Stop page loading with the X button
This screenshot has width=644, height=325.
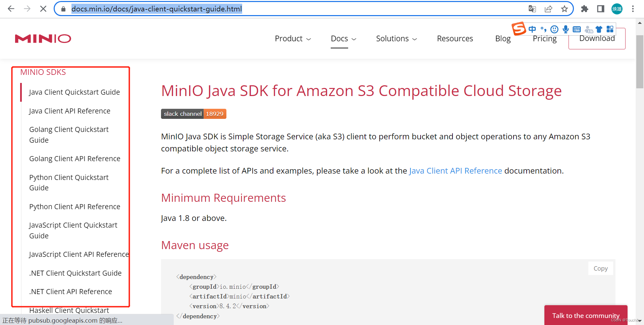click(43, 9)
